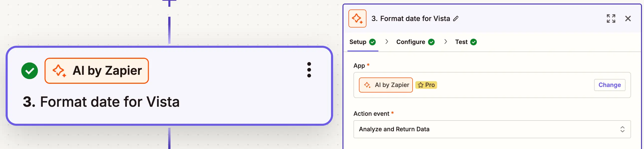Click the Pro star badge
This screenshot has height=149, width=644.
coord(426,85)
